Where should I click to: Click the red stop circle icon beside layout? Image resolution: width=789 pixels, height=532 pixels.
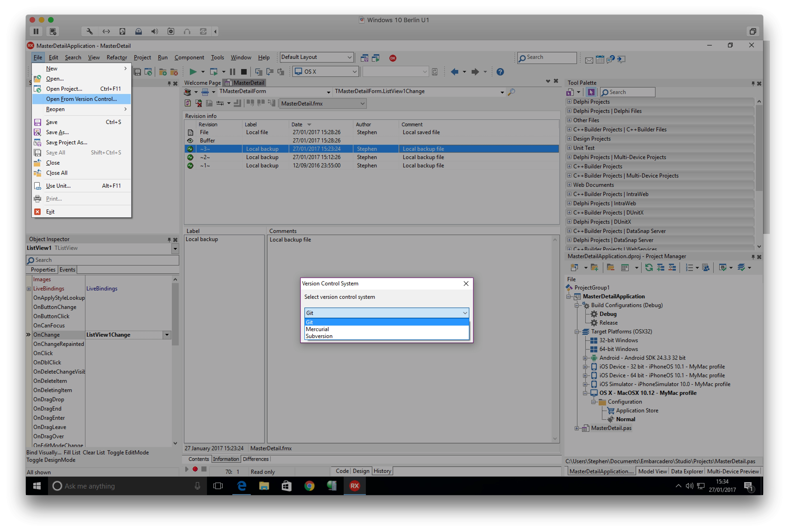point(393,58)
